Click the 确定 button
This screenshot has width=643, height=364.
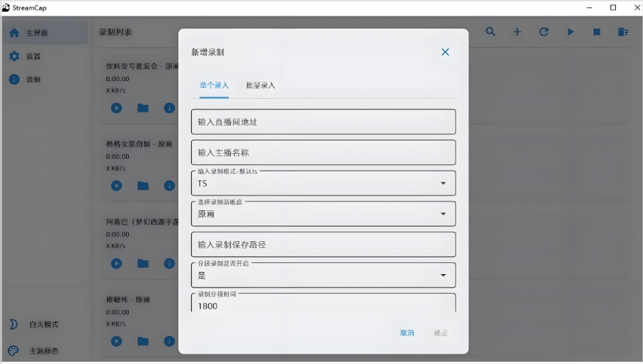pos(441,333)
